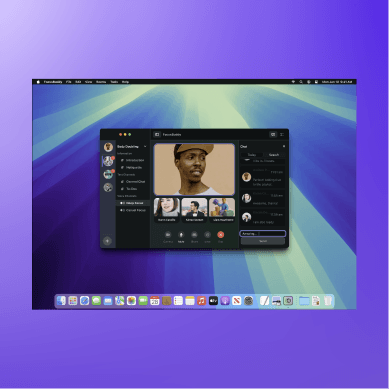Toggle the Camera button in call controls
The image size is (389, 389).
click(168, 235)
